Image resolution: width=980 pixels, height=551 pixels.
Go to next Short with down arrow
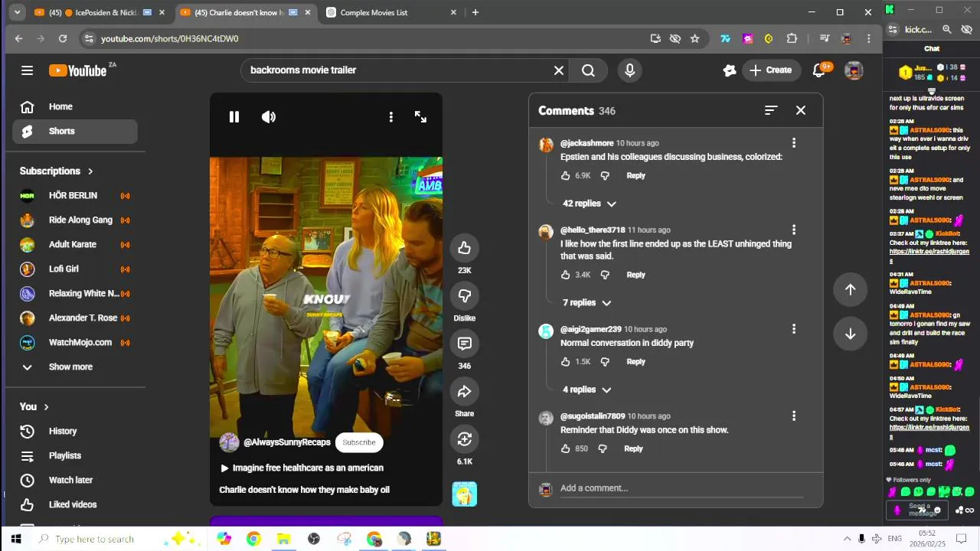pos(850,334)
